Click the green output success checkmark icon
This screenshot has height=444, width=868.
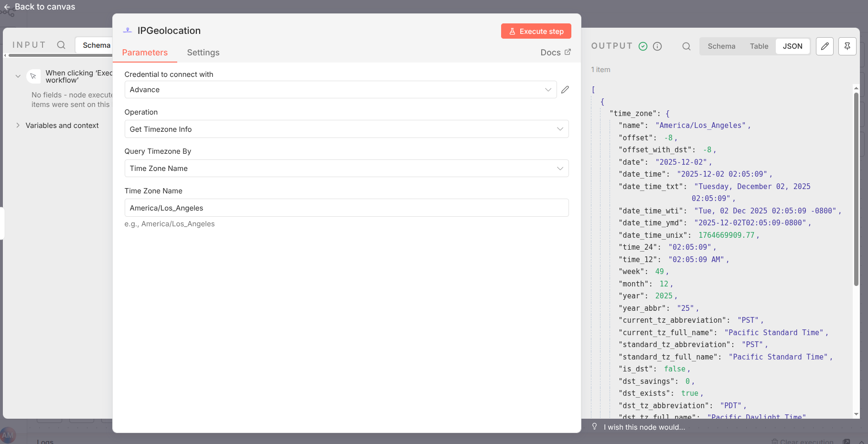[643, 46]
